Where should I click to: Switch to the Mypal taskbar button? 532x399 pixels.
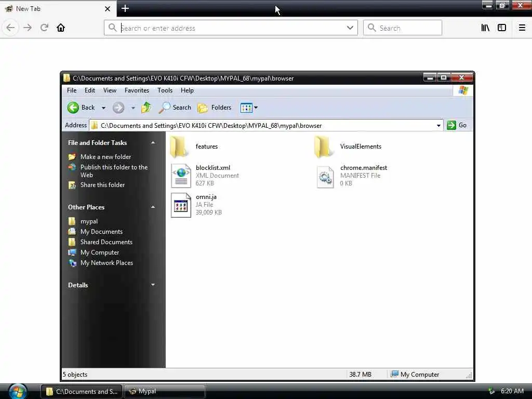(x=165, y=392)
